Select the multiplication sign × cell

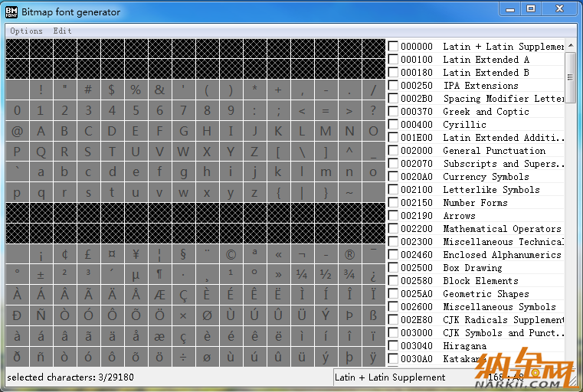(183, 316)
